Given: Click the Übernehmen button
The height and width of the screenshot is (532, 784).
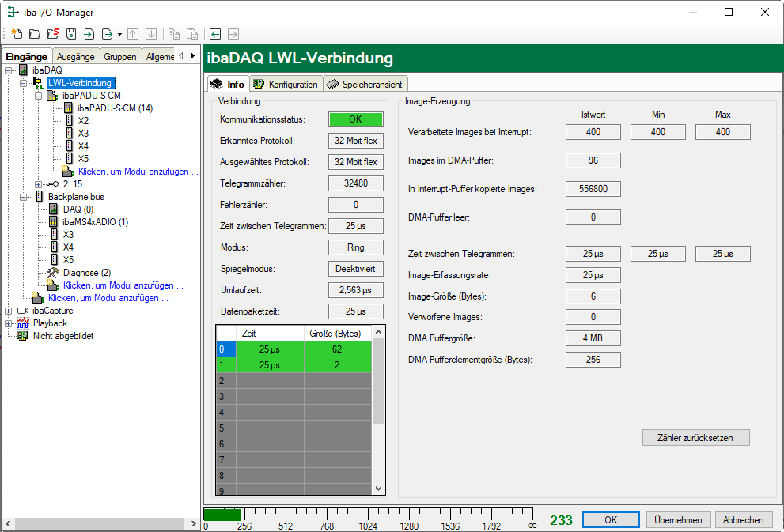Looking at the screenshot, I should pyautogui.click(x=678, y=520).
